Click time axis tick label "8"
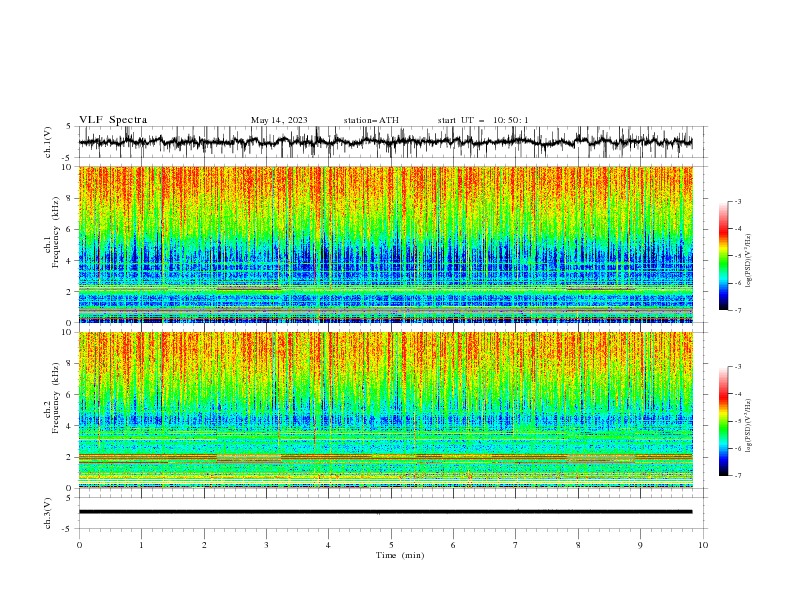Image resolution: width=792 pixels, height=612 pixels. point(578,545)
